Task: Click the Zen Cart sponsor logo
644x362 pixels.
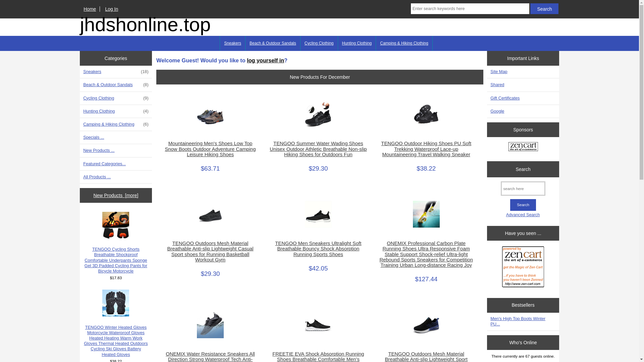Action: 523,147
